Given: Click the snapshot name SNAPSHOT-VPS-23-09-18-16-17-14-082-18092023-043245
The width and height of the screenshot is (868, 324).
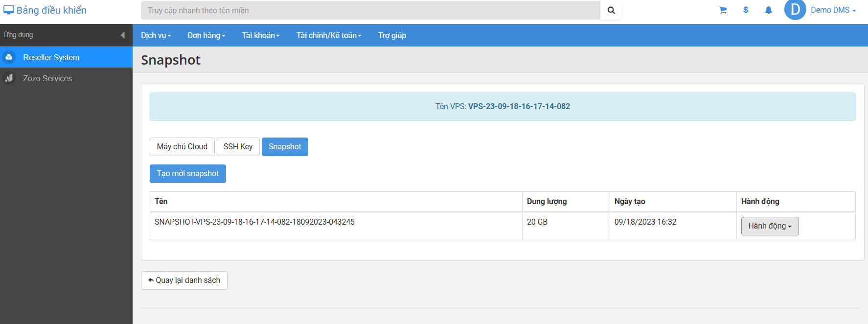Looking at the screenshot, I should pyautogui.click(x=254, y=222).
